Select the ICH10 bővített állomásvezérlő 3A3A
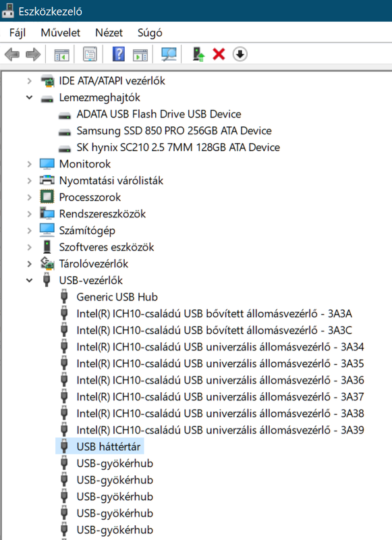 point(214,313)
